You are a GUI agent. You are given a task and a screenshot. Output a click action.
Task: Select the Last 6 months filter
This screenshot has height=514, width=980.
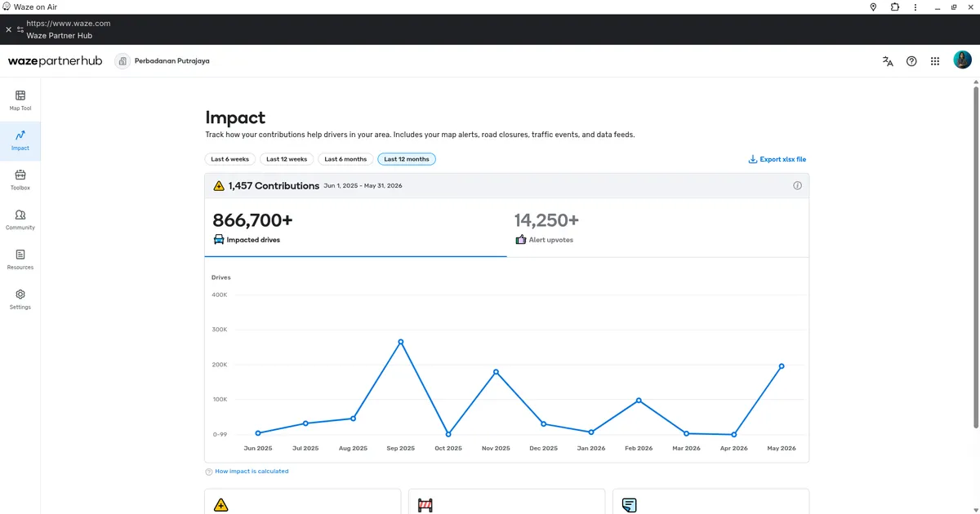pyautogui.click(x=345, y=159)
